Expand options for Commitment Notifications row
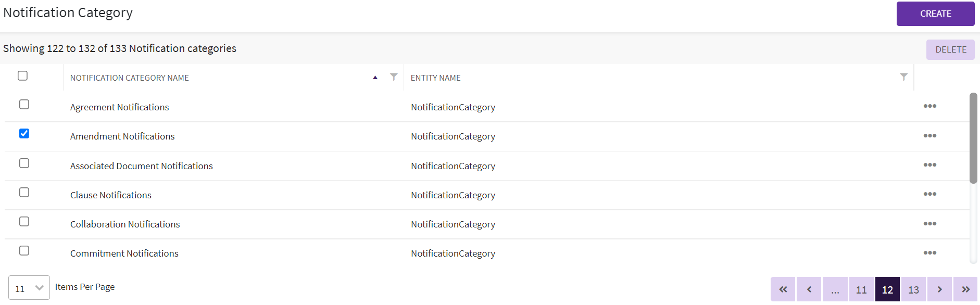Image resolution: width=980 pixels, height=305 pixels. click(929, 253)
